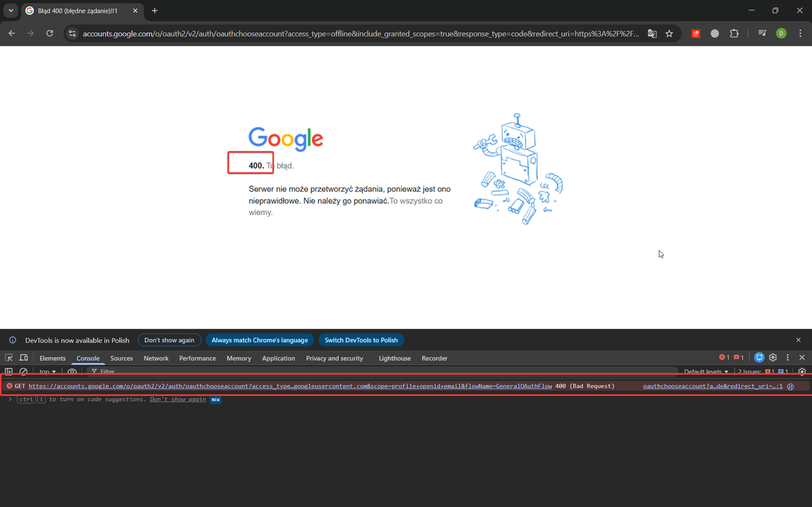Activate the inspect element picker
This screenshot has width=812, height=507.
9,357
